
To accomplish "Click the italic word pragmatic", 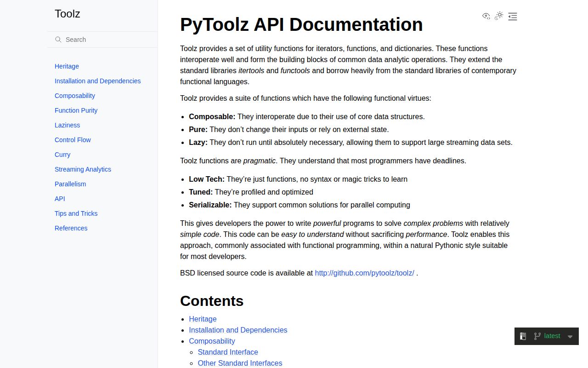I will (260, 161).
